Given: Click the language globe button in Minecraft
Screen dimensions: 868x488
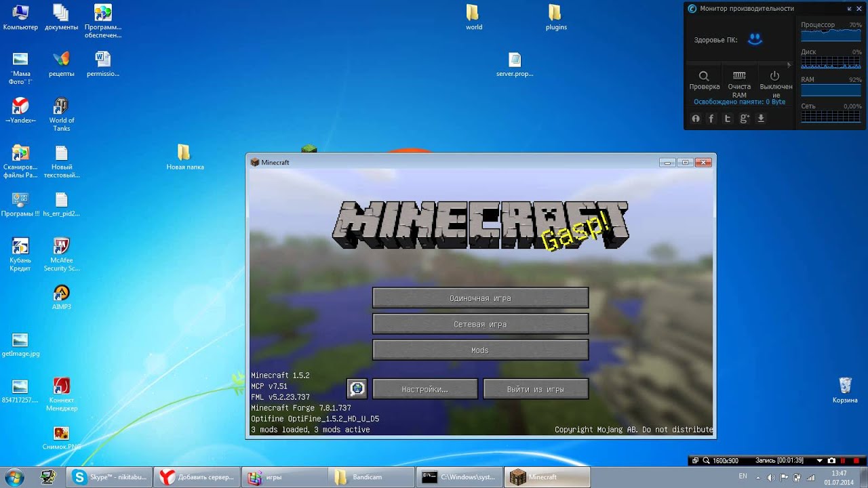Looking at the screenshot, I should (x=357, y=389).
